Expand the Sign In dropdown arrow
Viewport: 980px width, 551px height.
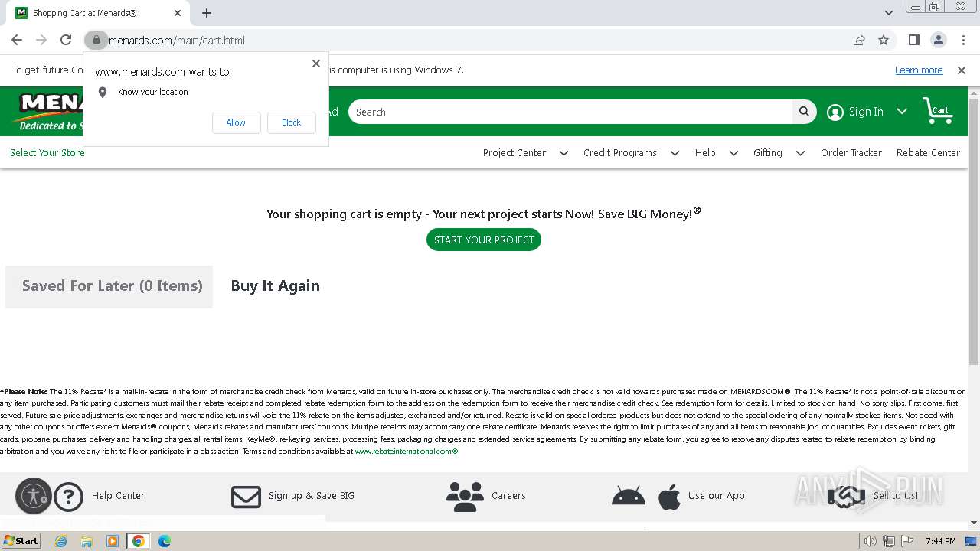click(x=902, y=112)
